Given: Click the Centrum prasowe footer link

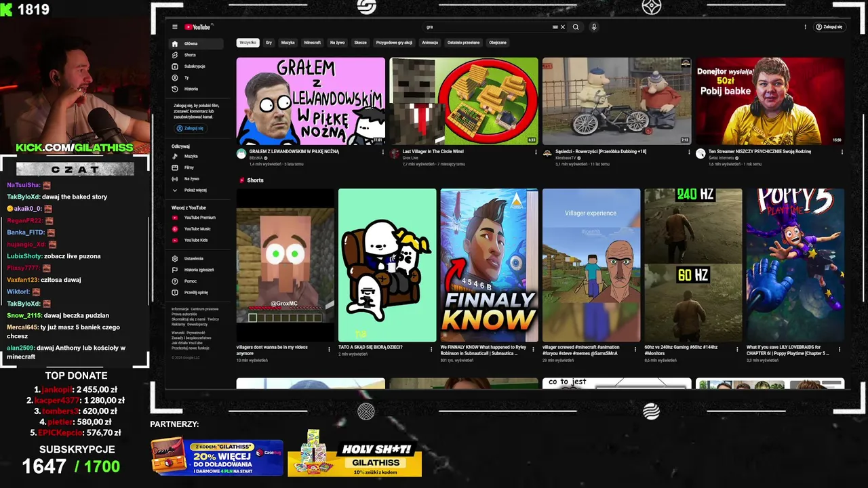Looking at the screenshot, I should click(x=204, y=309).
